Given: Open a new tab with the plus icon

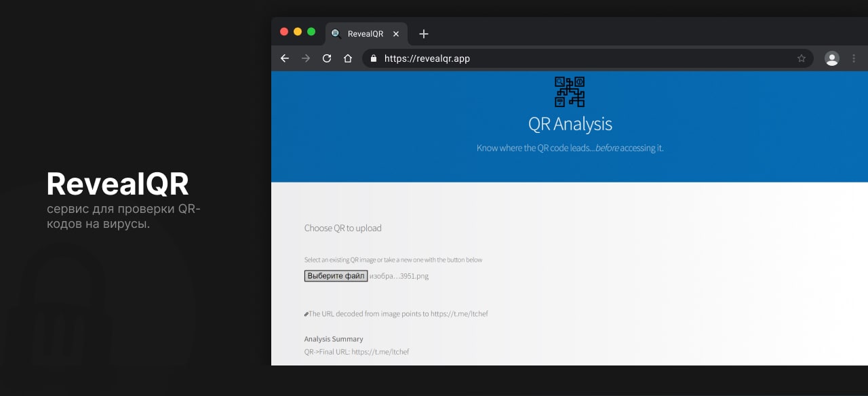Looking at the screenshot, I should pos(424,34).
